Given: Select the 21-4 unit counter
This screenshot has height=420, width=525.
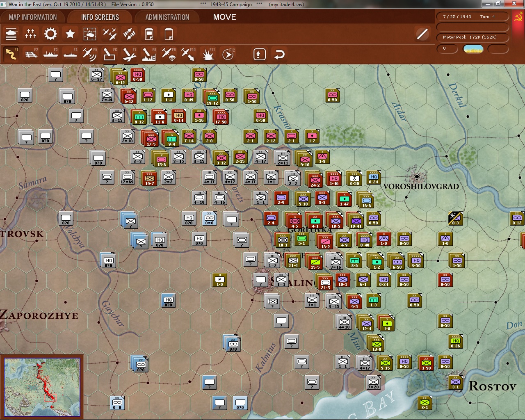Looking at the screenshot, I should (293, 260).
